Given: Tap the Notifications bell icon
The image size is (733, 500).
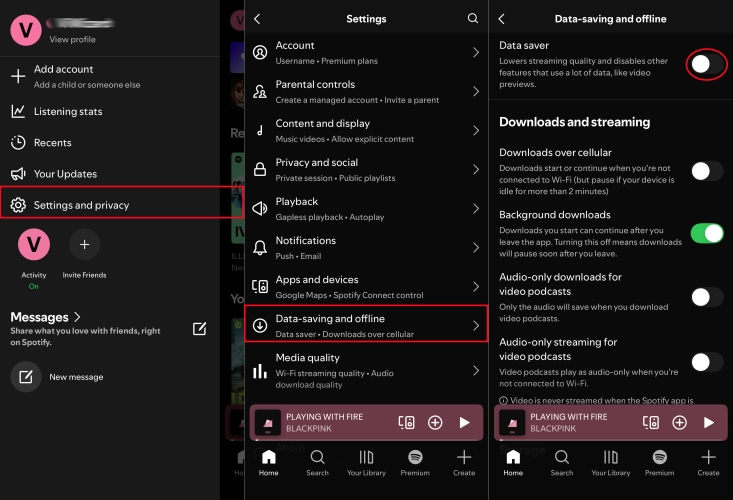Looking at the screenshot, I should click(260, 247).
